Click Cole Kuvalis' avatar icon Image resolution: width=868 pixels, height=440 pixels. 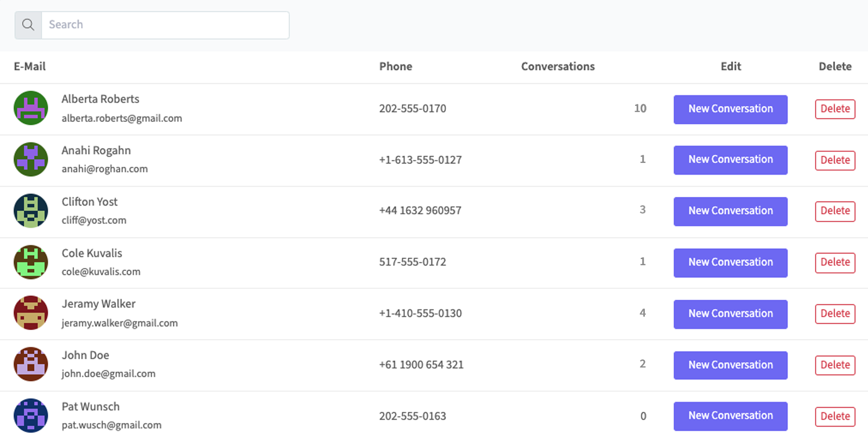tap(31, 262)
